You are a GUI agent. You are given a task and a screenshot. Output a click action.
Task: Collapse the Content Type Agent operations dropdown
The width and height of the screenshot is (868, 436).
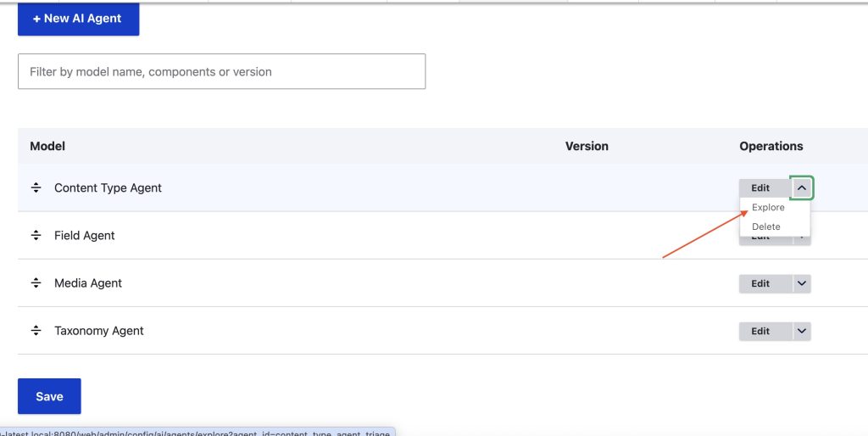click(802, 188)
